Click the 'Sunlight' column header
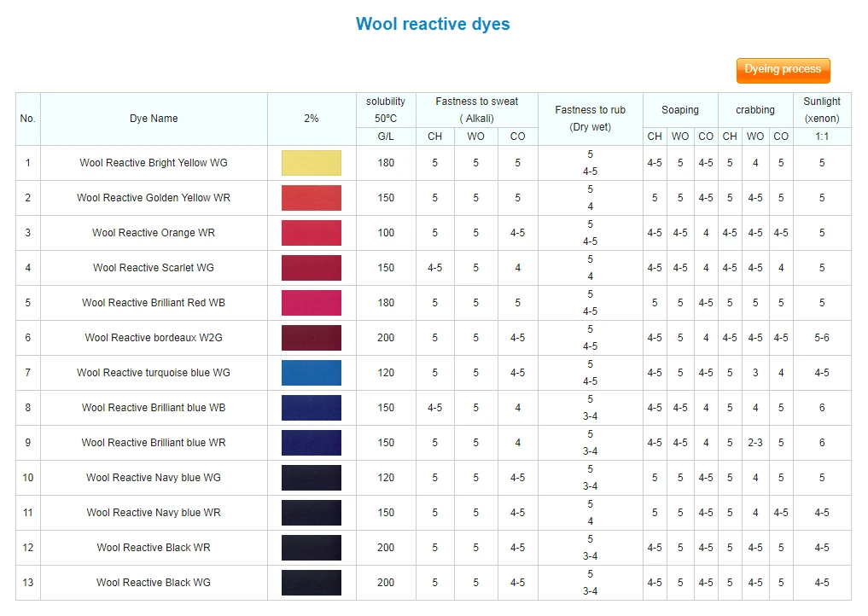This screenshot has width=868, height=616. pos(822,109)
